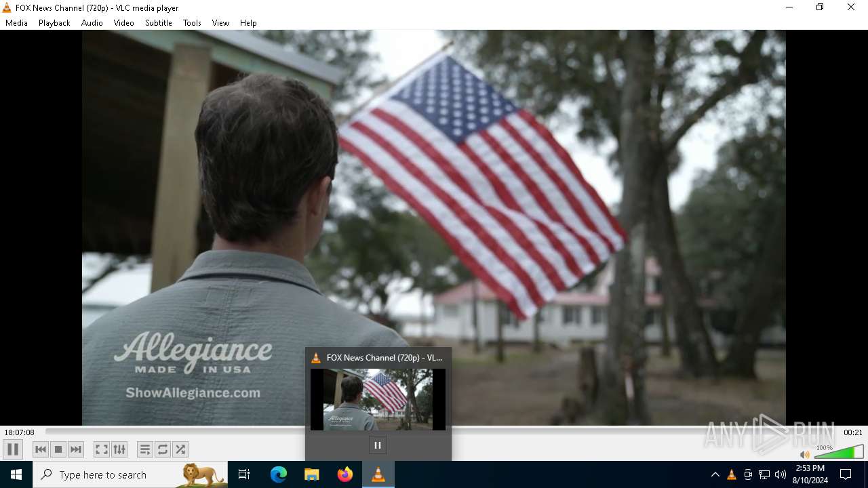Open Task View on taskbar
Viewport: 868px width, 488px height.
(244, 474)
